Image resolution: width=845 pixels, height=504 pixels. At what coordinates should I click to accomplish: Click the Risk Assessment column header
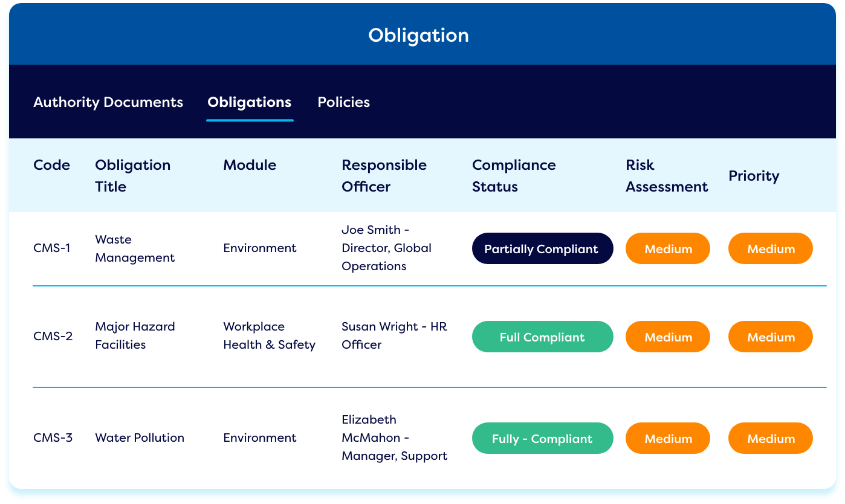[x=667, y=176]
